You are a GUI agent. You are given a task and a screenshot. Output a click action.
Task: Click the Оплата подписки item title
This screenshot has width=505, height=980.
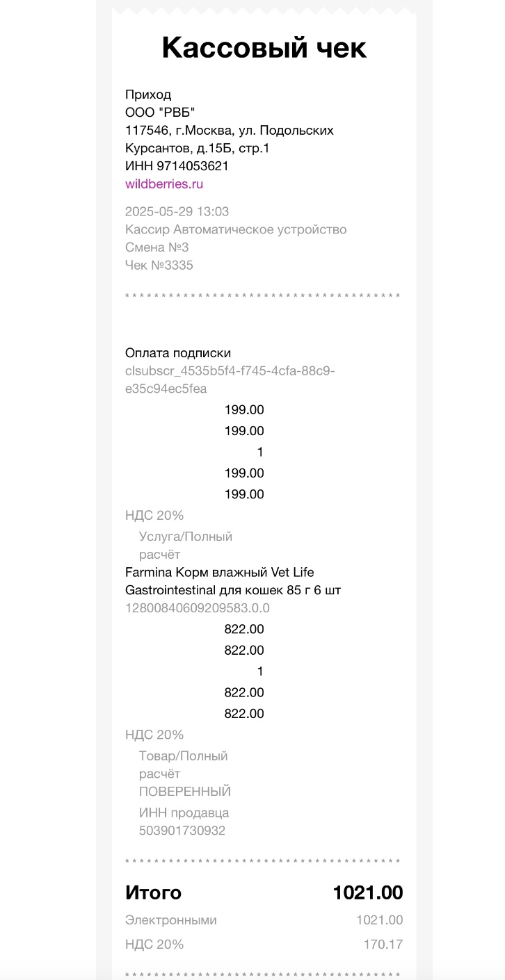[x=178, y=353]
